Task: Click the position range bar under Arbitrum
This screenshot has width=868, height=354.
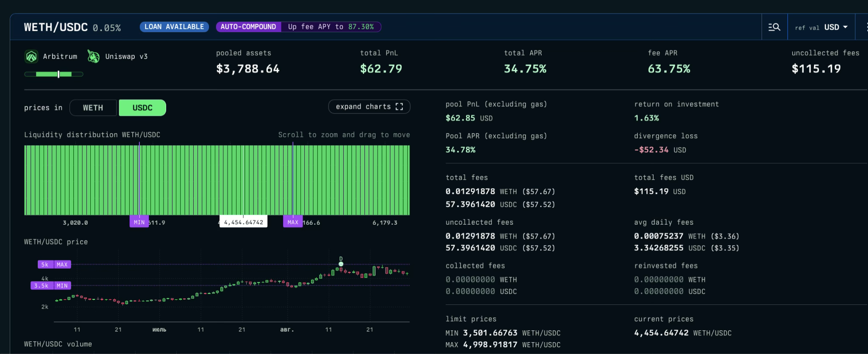Action: point(54,74)
